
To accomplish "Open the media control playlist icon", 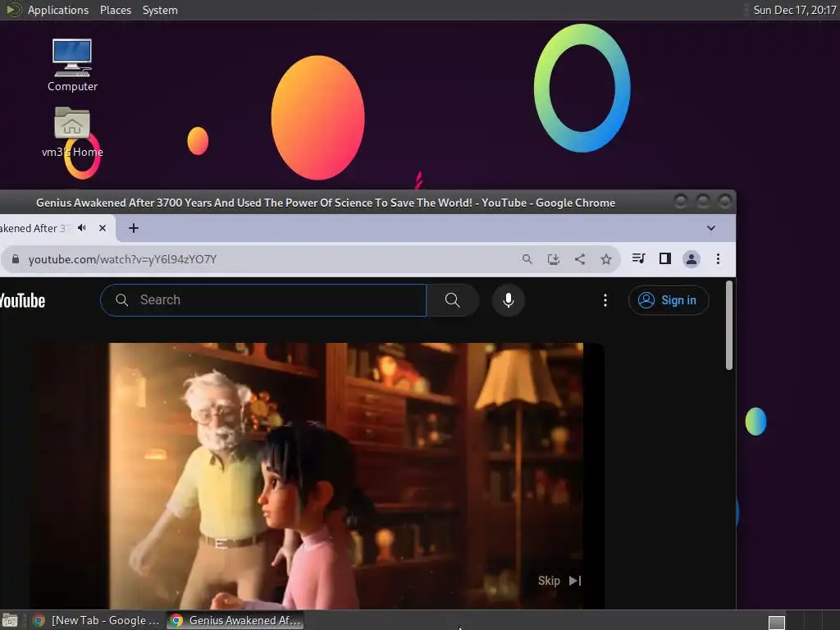I will pos(638,258).
